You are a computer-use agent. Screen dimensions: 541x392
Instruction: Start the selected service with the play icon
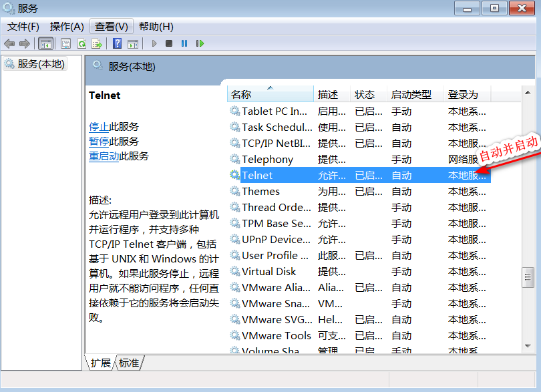click(154, 43)
